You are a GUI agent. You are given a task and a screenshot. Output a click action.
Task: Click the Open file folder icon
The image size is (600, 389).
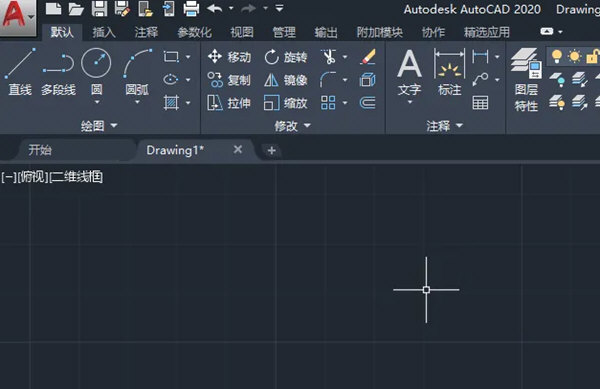click(76, 9)
